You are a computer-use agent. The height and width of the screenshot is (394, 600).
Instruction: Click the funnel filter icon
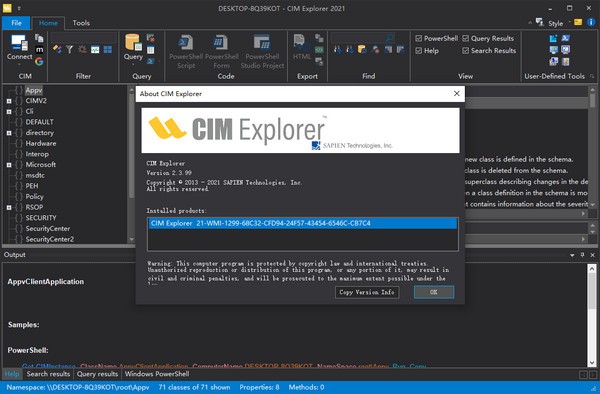pos(69,49)
